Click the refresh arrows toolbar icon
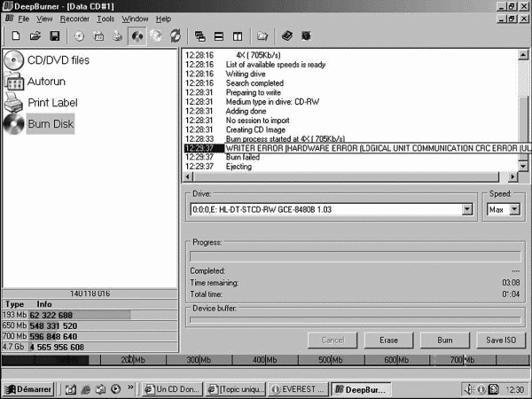Screen dimensions: 532x399 [175, 35]
